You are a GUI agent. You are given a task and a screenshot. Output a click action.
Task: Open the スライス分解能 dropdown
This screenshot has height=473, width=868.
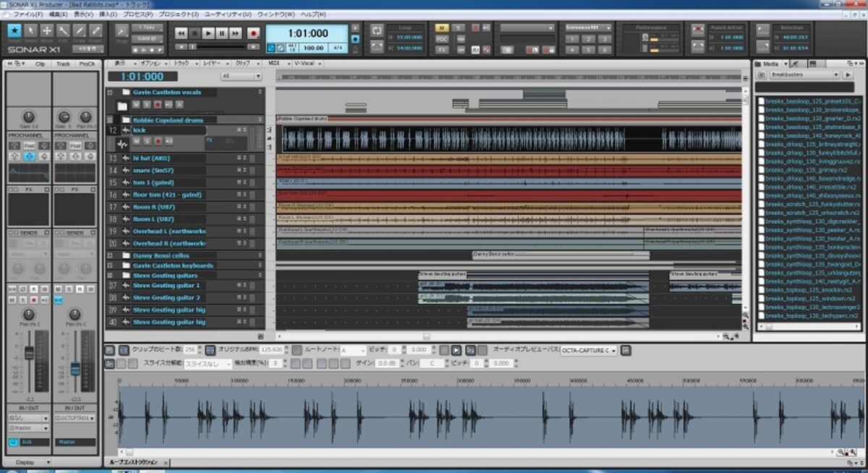click(x=208, y=364)
